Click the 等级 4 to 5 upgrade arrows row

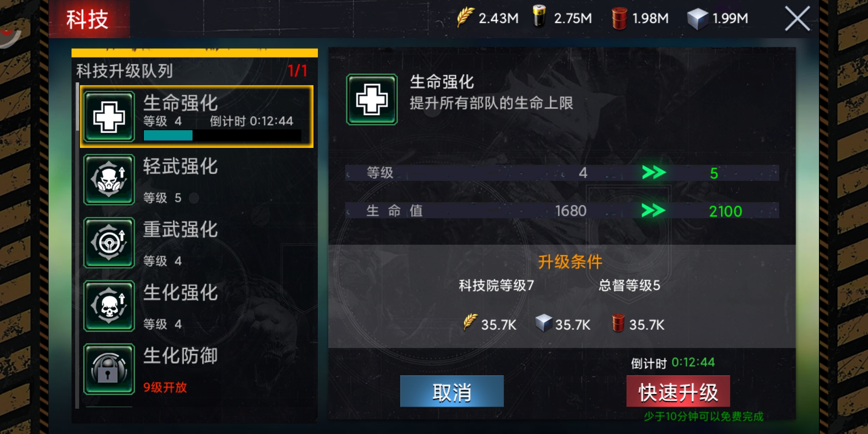click(x=562, y=173)
